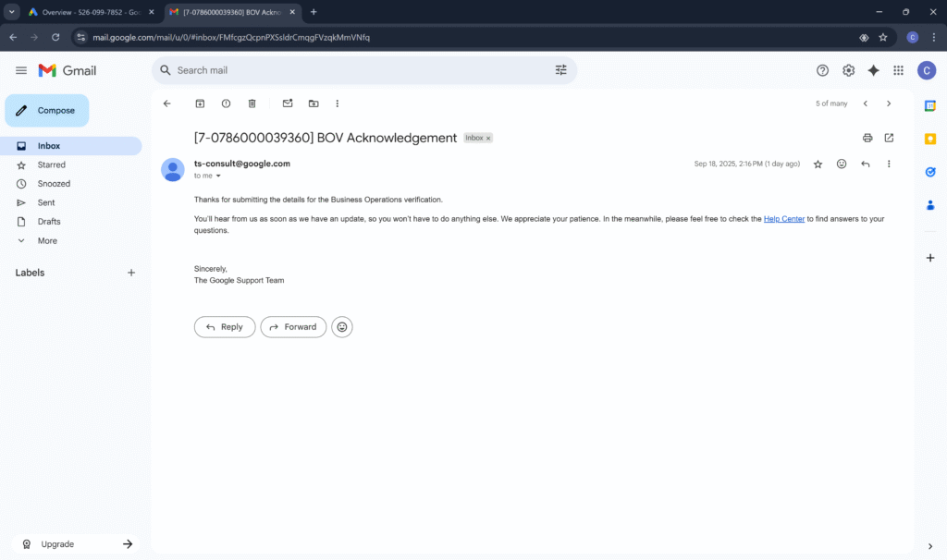Remove the Inbox label from the email

click(x=489, y=138)
